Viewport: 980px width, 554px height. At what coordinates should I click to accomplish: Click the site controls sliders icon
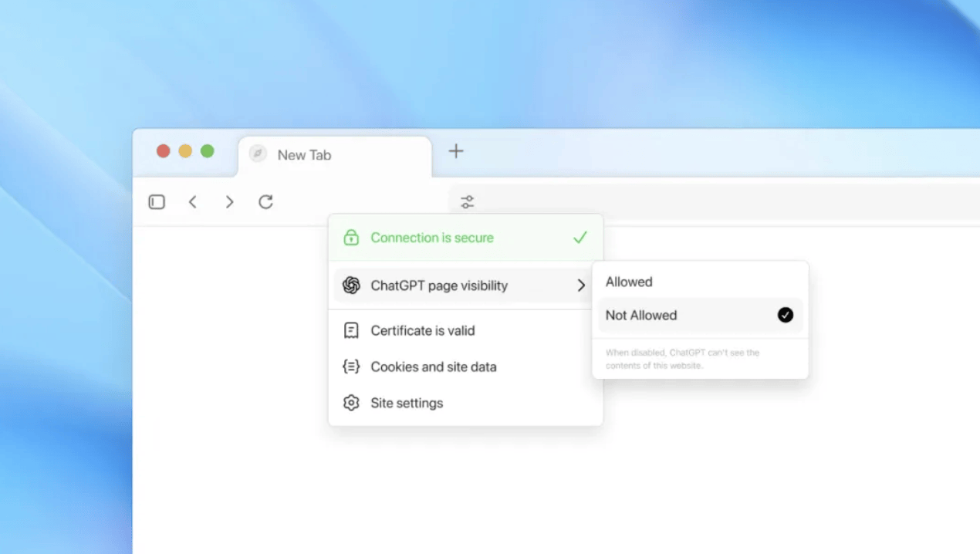coord(468,202)
